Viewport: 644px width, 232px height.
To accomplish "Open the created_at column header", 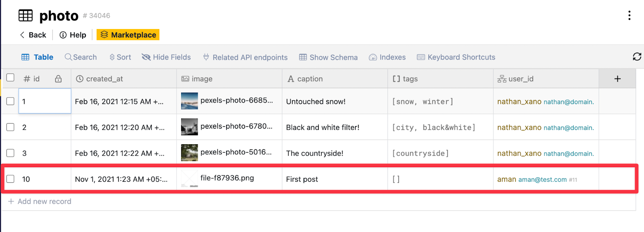I will coord(104,79).
